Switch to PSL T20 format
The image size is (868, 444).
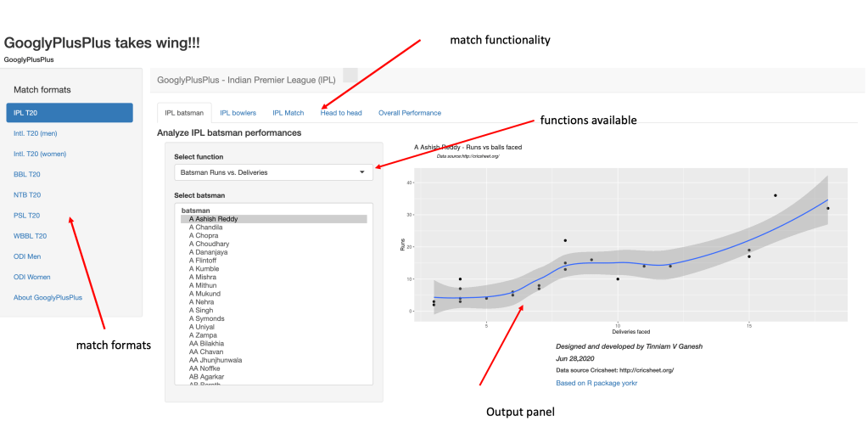coord(27,216)
